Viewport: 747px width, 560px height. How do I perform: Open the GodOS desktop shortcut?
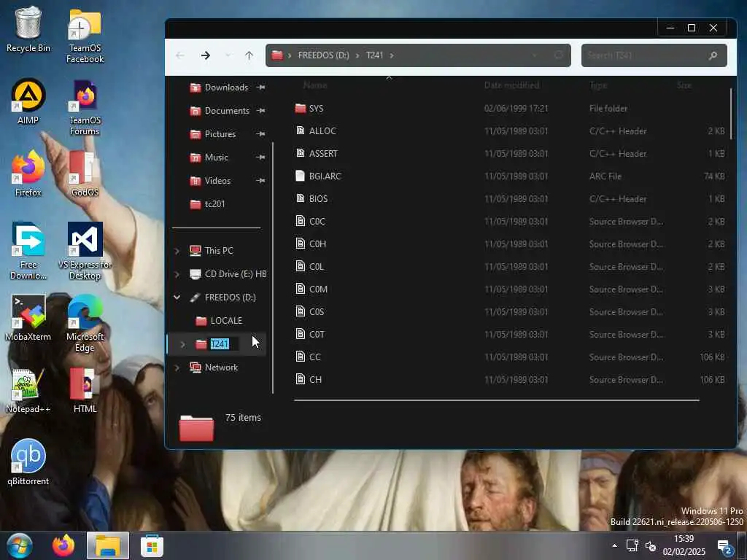click(85, 174)
